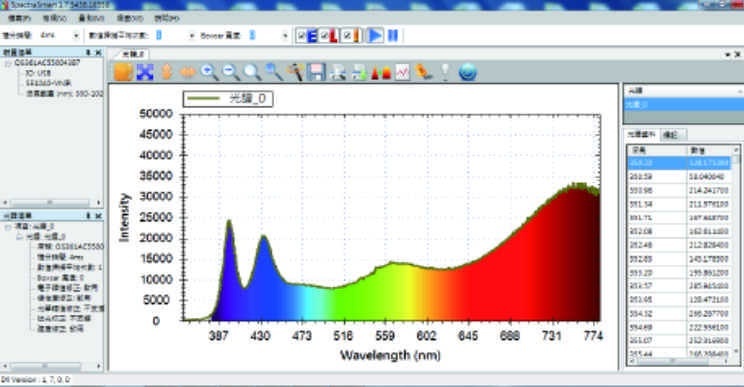This screenshot has width=744, height=387.
Task: Toggle the checkbox next to blue E
Action: (301, 36)
